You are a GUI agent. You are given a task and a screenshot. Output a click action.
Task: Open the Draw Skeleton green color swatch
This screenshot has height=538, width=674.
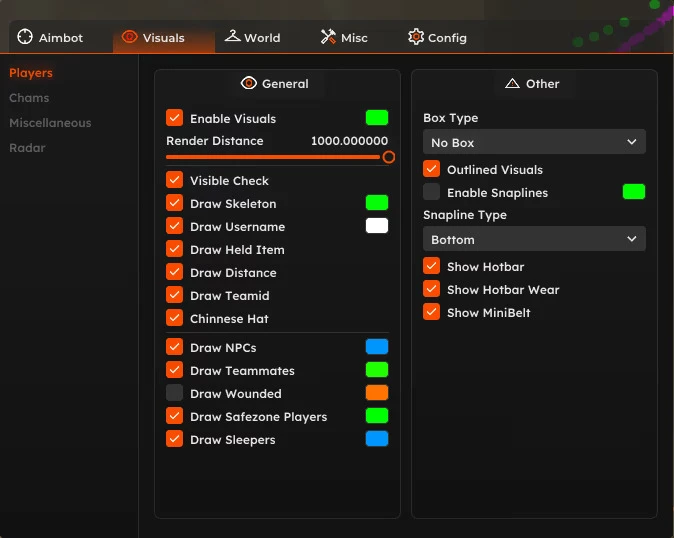[377, 203]
